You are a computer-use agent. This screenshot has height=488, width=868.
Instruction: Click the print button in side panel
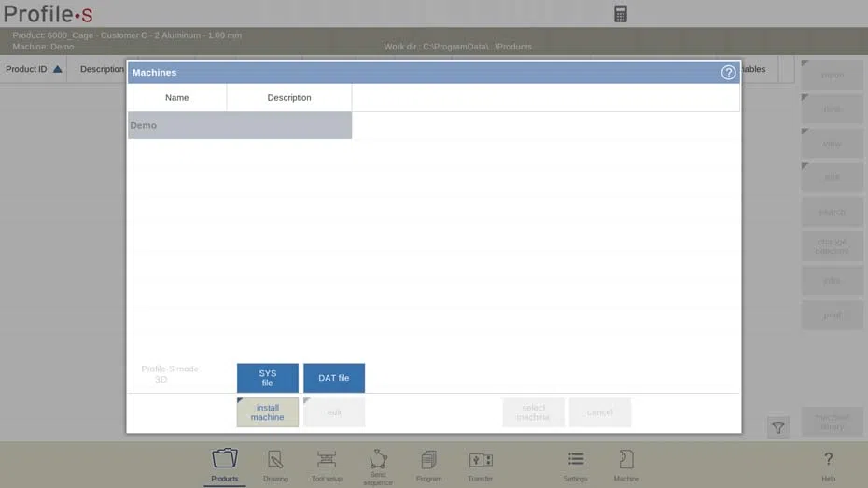click(832, 314)
